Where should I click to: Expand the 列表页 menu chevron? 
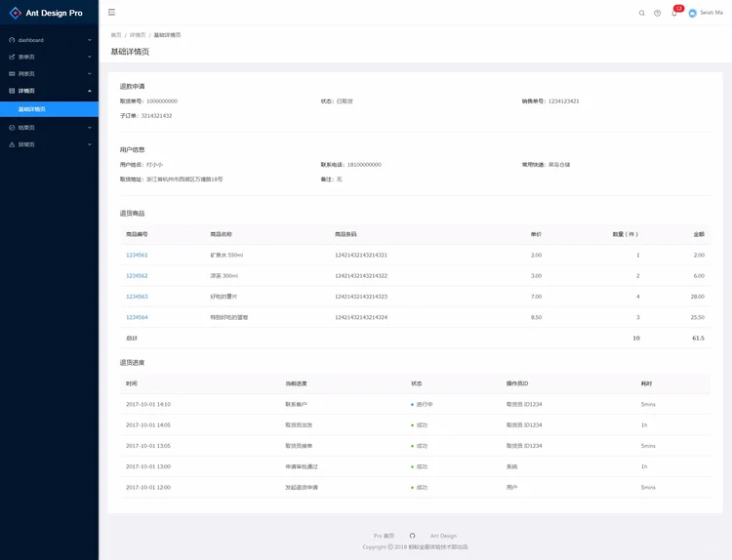(90, 74)
